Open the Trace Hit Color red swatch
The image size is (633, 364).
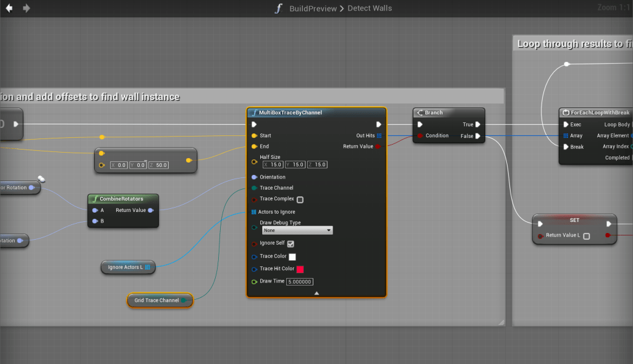(300, 269)
